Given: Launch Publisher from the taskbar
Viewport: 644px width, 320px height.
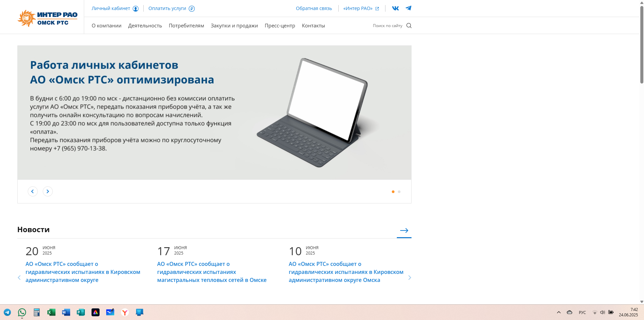Looking at the screenshot, I should pyautogui.click(x=81, y=312).
